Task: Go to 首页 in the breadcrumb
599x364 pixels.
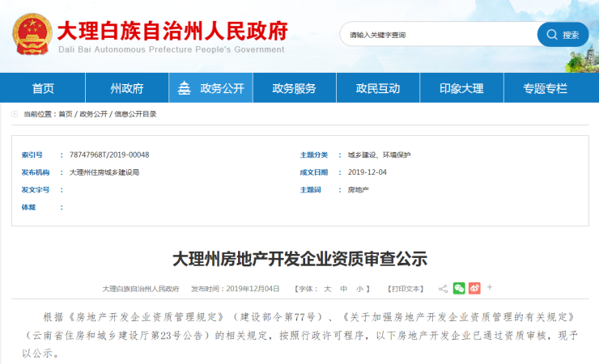Action: [66, 114]
